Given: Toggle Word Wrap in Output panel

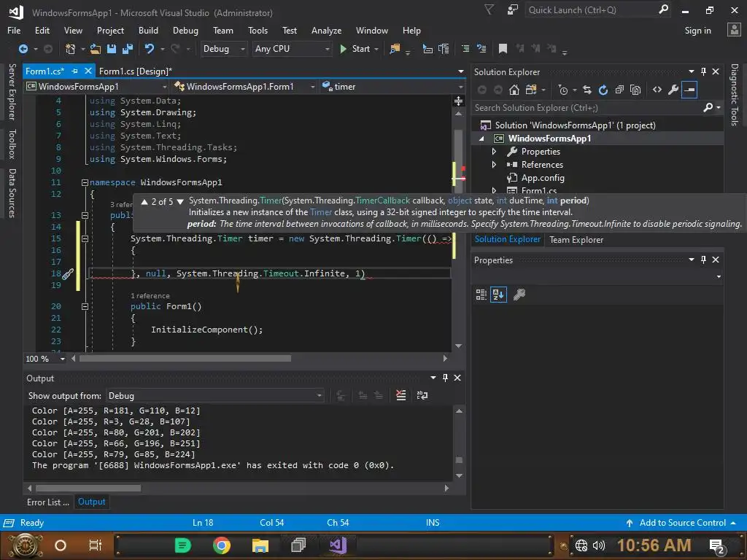Looking at the screenshot, I should tap(422, 395).
